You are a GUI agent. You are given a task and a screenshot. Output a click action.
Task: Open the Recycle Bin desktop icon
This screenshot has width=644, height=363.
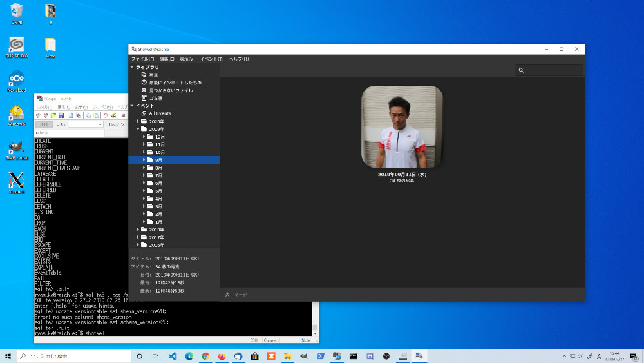pyautogui.click(x=17, y=14)
